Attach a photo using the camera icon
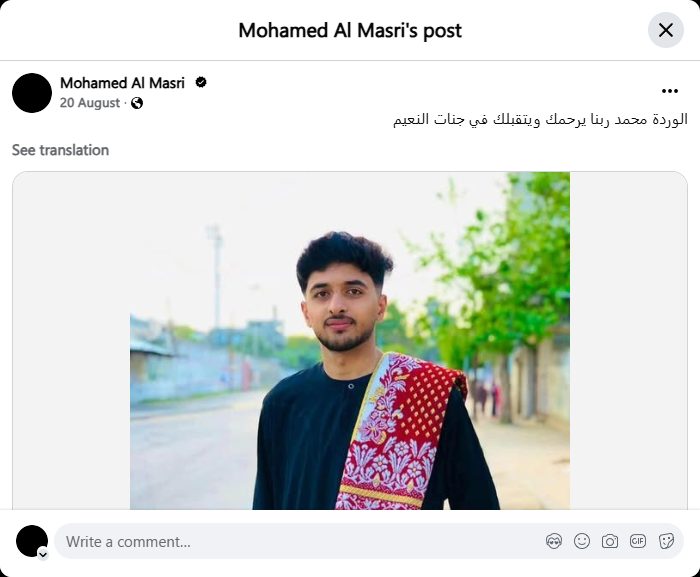This screenshot has height=577, width=700. [x=610, y=541]
